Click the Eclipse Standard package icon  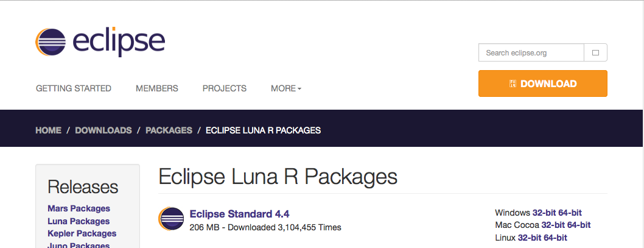(x=171, y=219)
